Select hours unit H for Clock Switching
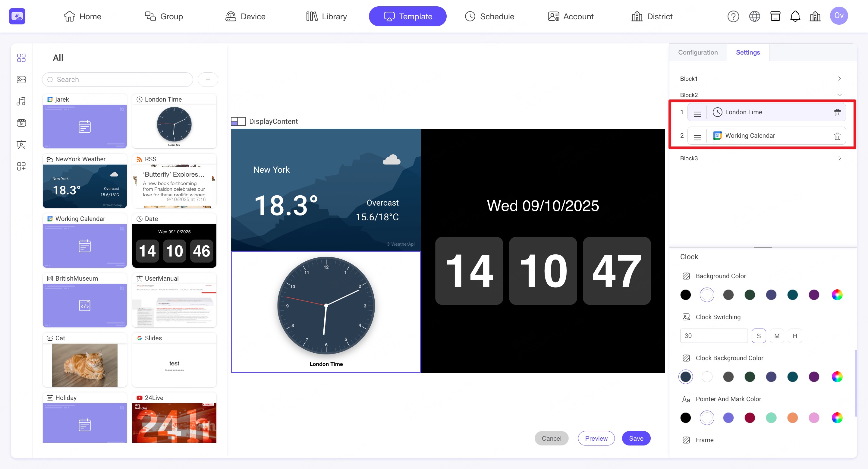The image size is (868, 469). pos(795,335)
